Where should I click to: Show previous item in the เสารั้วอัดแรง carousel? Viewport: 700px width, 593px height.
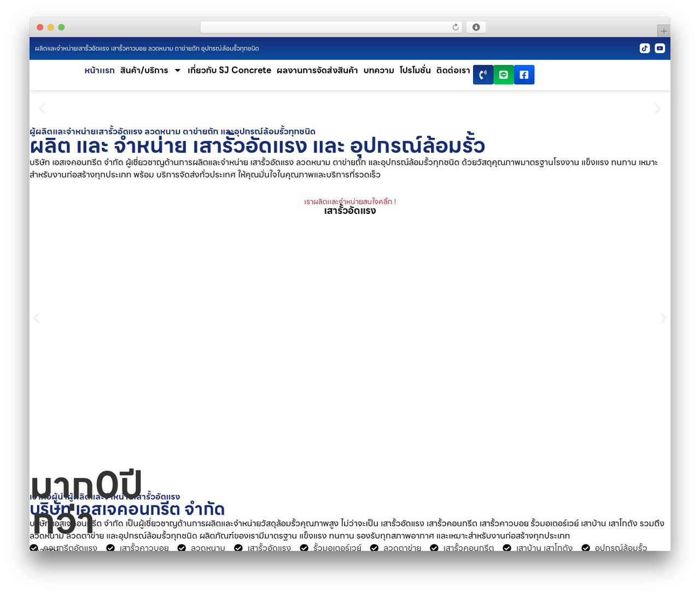[x=37, y=318]
